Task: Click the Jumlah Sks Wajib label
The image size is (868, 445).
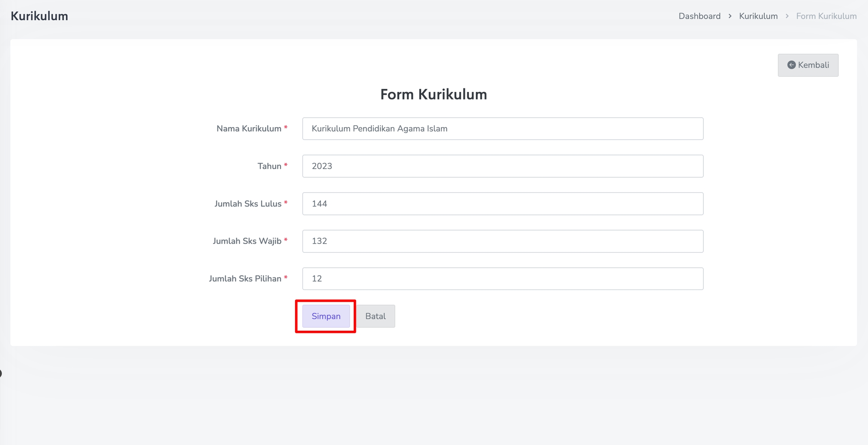Action: click(x=247, y=241)
